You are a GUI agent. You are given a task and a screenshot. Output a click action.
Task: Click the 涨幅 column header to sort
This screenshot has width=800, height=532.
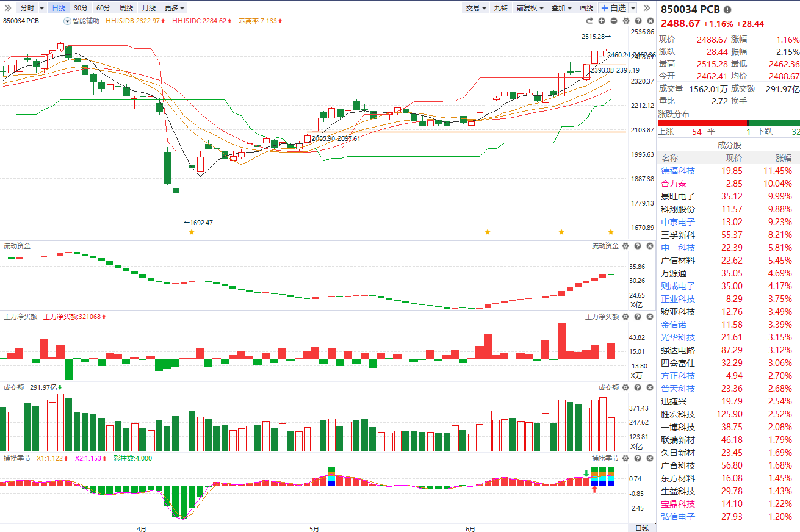point(783,158)
